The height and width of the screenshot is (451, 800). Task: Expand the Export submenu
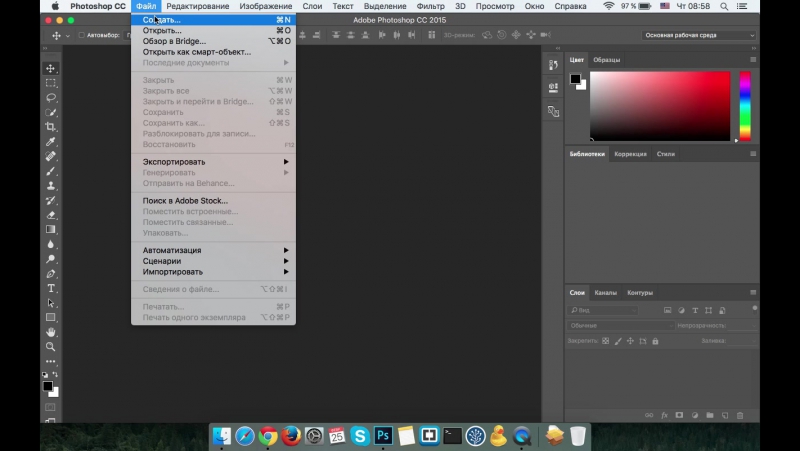(x=213, y=162)
